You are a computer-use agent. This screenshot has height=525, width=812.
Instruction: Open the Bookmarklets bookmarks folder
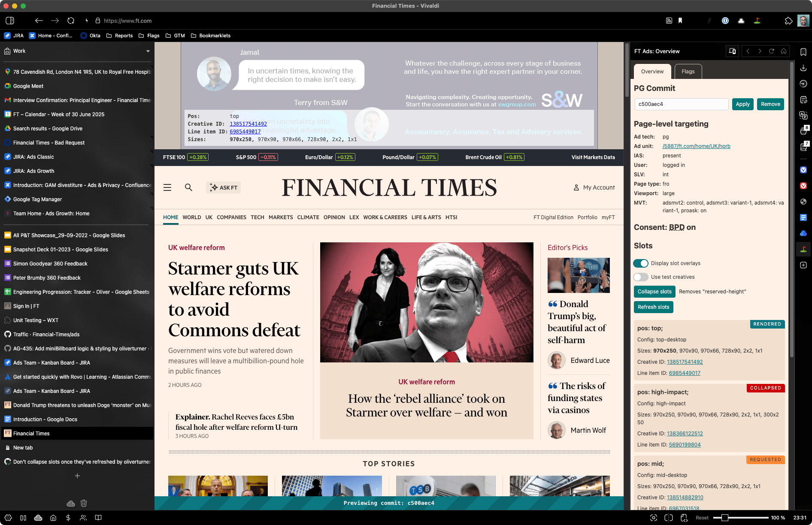click(x=211, y=36)
